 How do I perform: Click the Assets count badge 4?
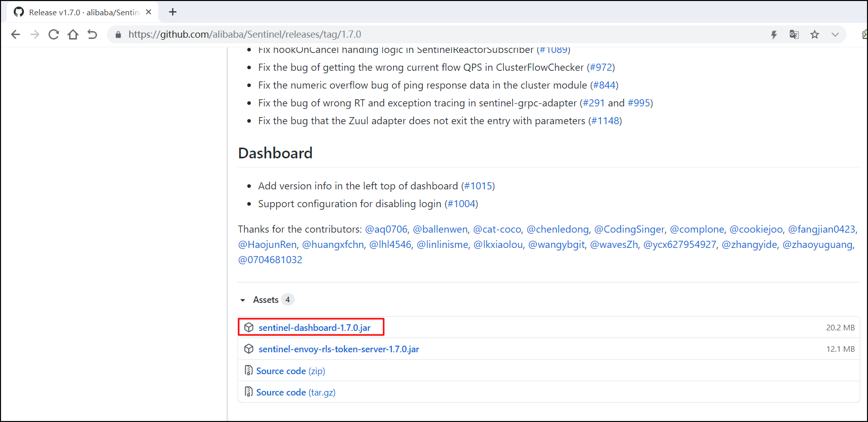pos(287,300)
